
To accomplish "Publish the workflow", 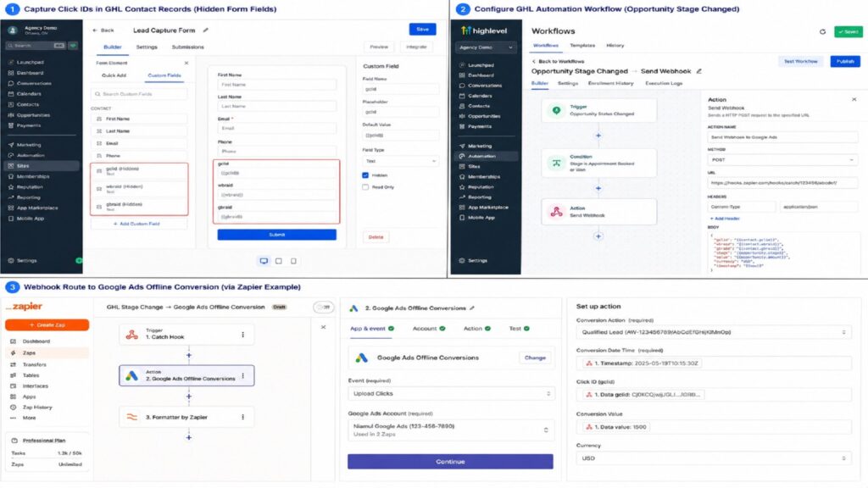I will click(845, 61).
